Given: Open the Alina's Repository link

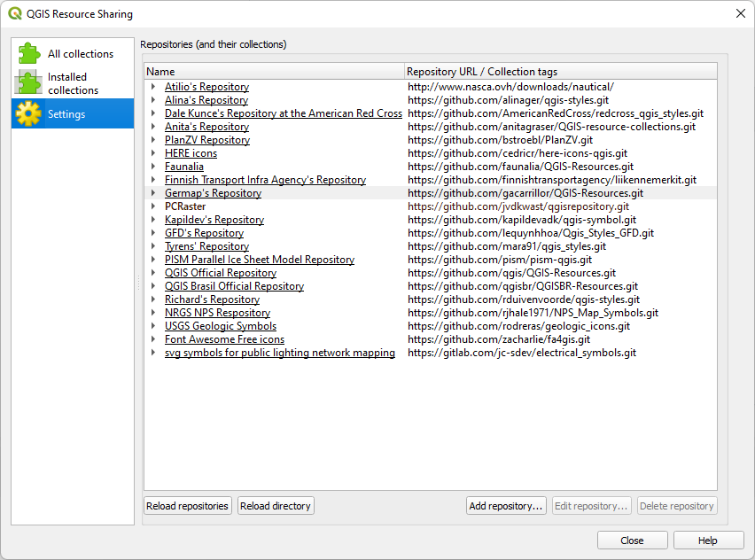Looking at the screenshot, I should (206, 99).
